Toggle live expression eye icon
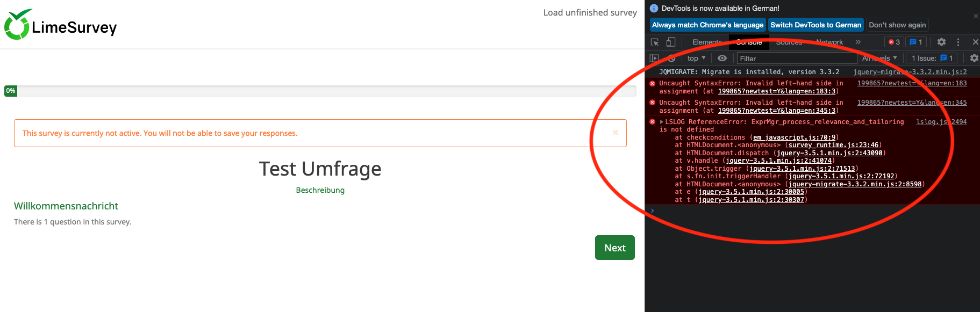This screenshot has height=312, width=980. tap(722, 58)
